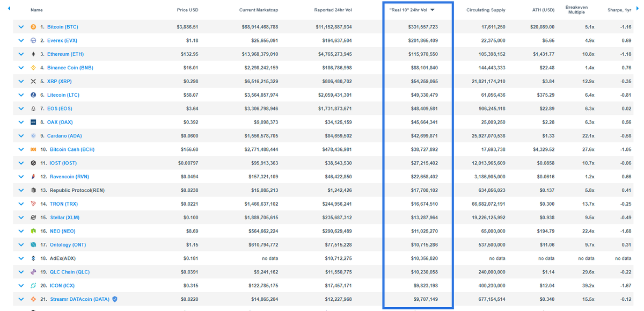Sort by Reported 24hr Vol header
This screenshot has height=311, width=644.
point(333,10)
